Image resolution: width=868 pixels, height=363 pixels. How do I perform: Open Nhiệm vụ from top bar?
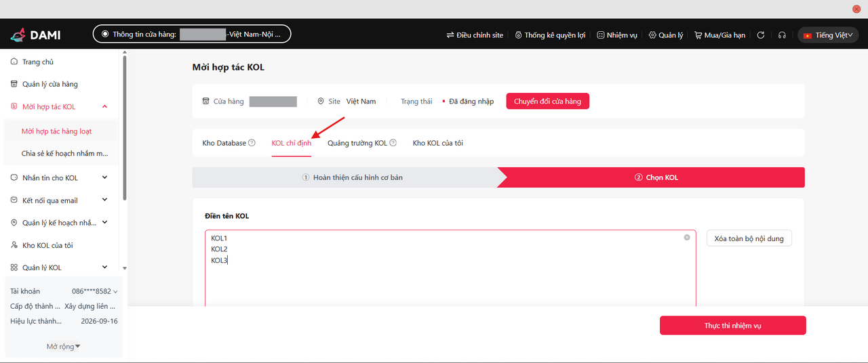[x=617, y=35]
